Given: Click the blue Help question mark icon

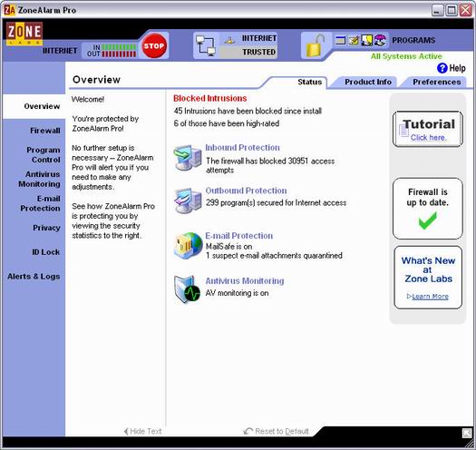Looking at the screenshot, I should [442, 68].
